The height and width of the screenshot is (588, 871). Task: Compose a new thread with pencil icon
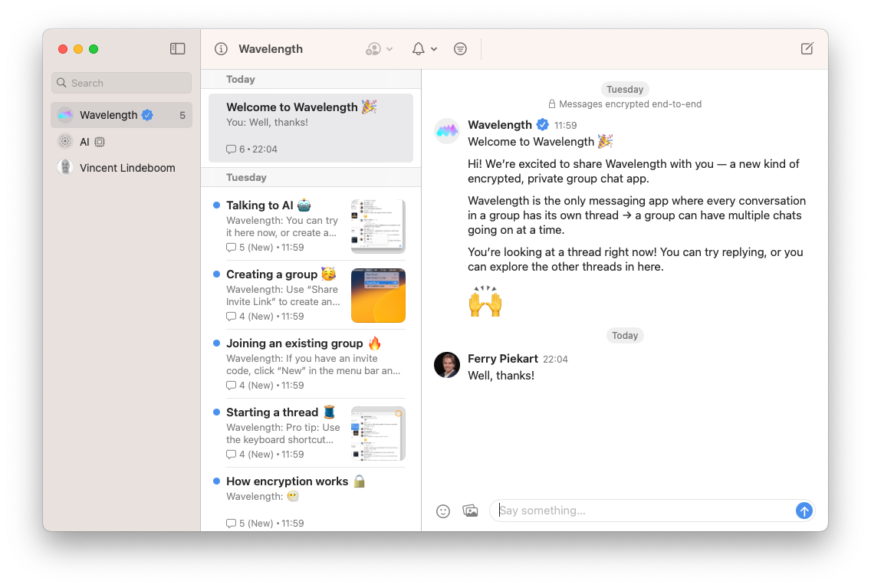point(807,49)
